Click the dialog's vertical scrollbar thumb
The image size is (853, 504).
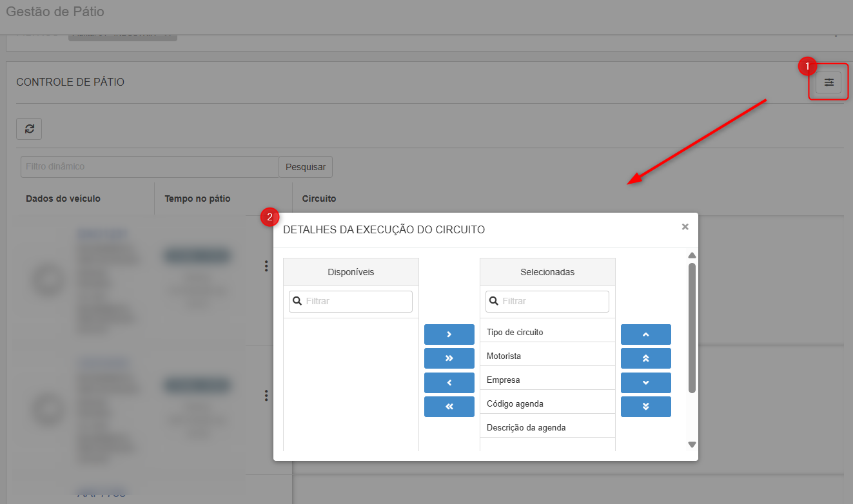point(692,327)
